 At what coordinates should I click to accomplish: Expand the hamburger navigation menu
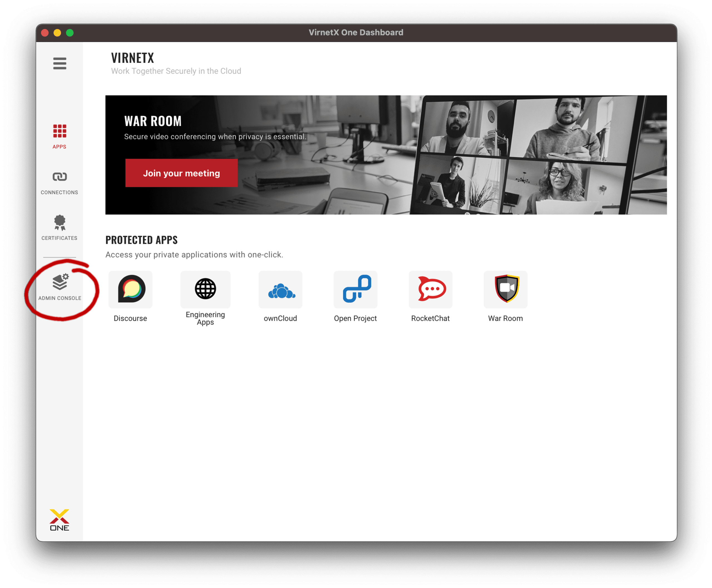coord(59,64)
